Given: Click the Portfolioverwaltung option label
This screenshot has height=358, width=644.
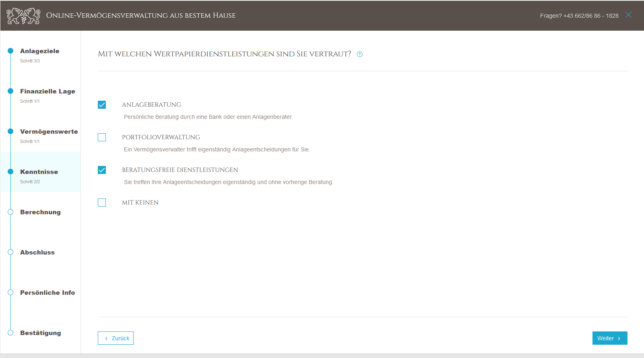Looking at the screenshot, I should point(161,137).
